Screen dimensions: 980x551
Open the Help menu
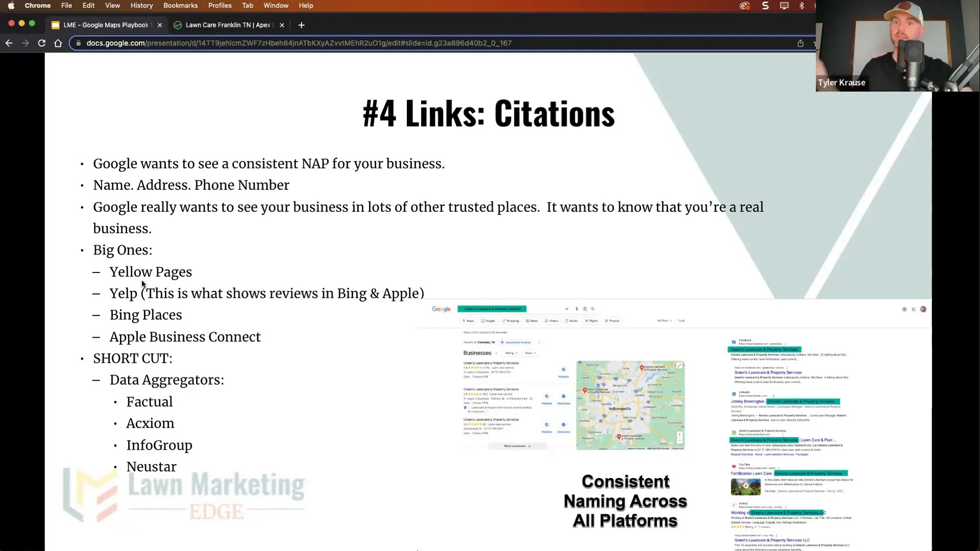tap(306, 6)
